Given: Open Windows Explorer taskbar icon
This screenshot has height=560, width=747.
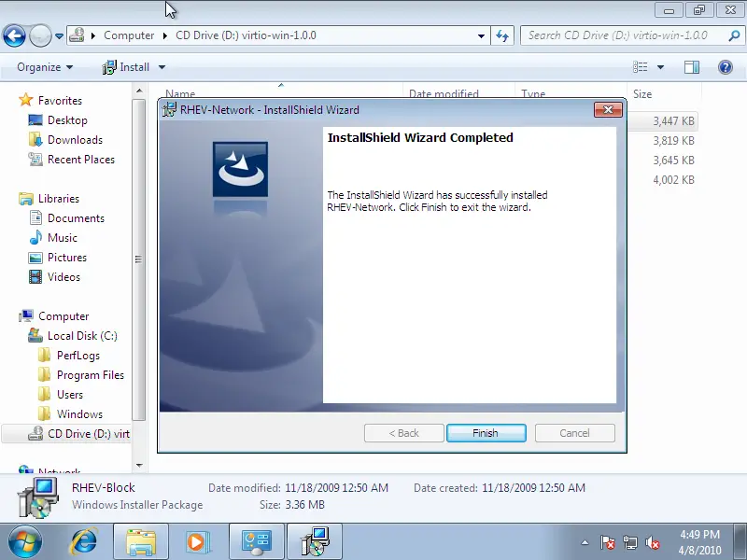Looking at the screenshot, I should (x=141, y=540).
